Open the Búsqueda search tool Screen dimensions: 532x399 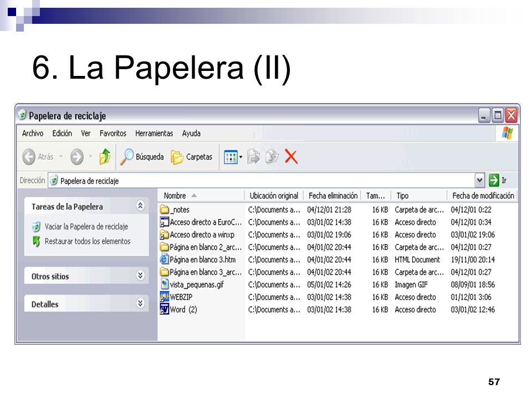[142, 157]
